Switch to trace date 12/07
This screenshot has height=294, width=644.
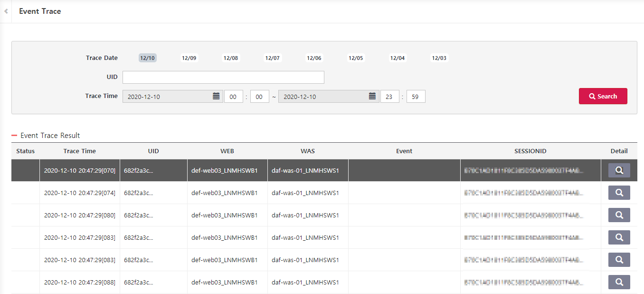[x=272, y=58]
